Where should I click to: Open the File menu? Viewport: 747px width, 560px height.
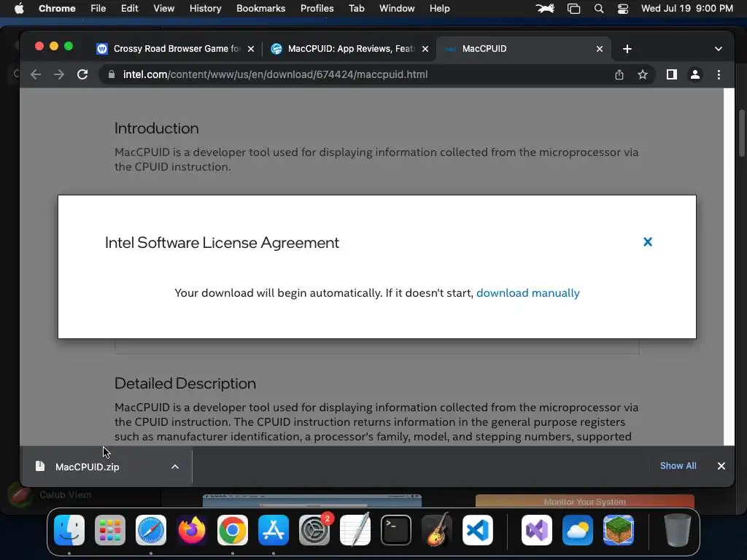(x=98, y=9)
